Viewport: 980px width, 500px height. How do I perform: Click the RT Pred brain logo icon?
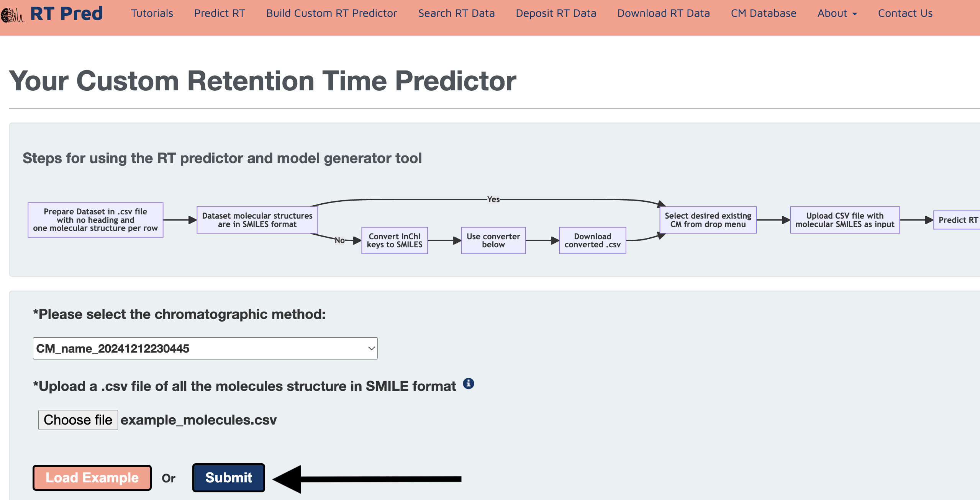12,15
